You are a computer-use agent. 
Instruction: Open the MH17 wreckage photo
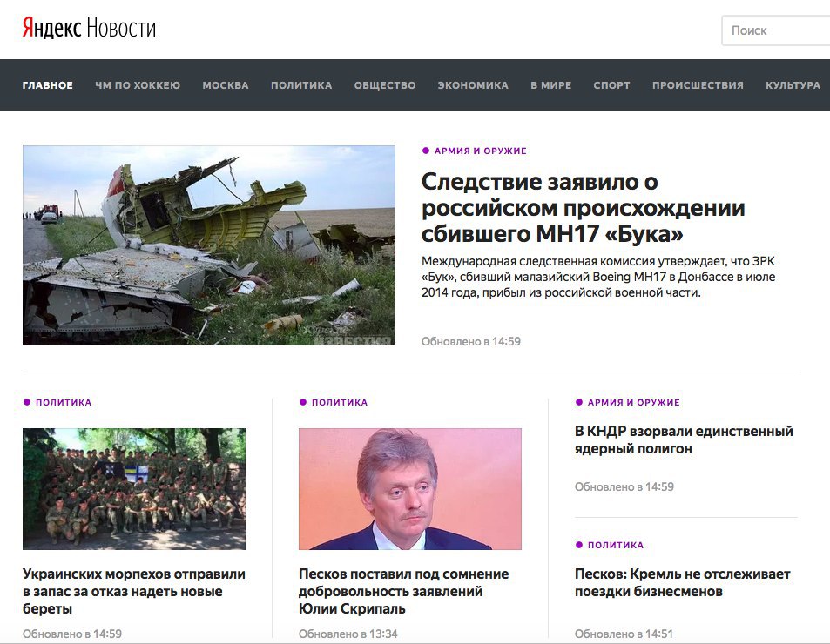(x=208, y=245)
